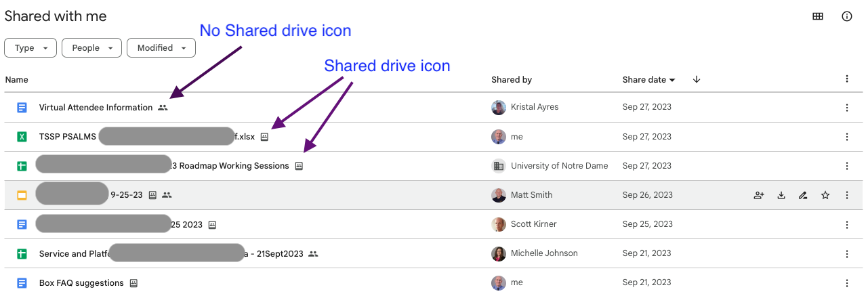The height and width of the screenshot is (296, 868).
Task: Click the Name column header
Action: pyautogui.click(x=17, y=80)
